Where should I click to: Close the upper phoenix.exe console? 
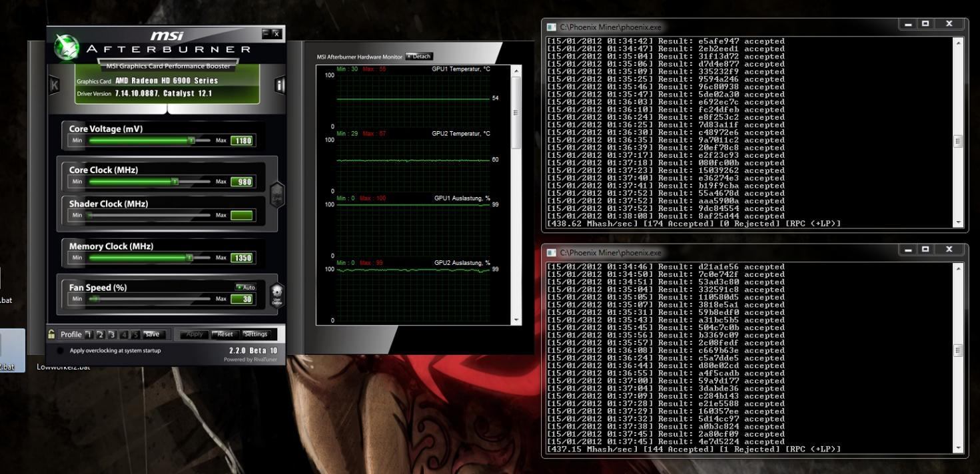coord(949,25)
